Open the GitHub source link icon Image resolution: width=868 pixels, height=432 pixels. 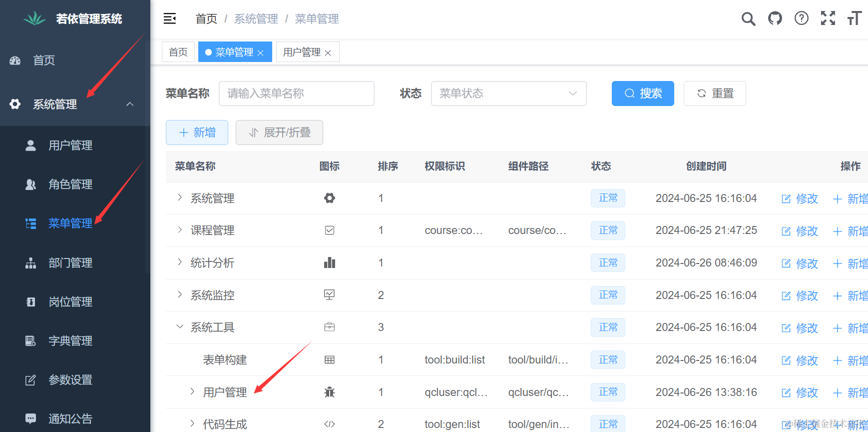775,19
